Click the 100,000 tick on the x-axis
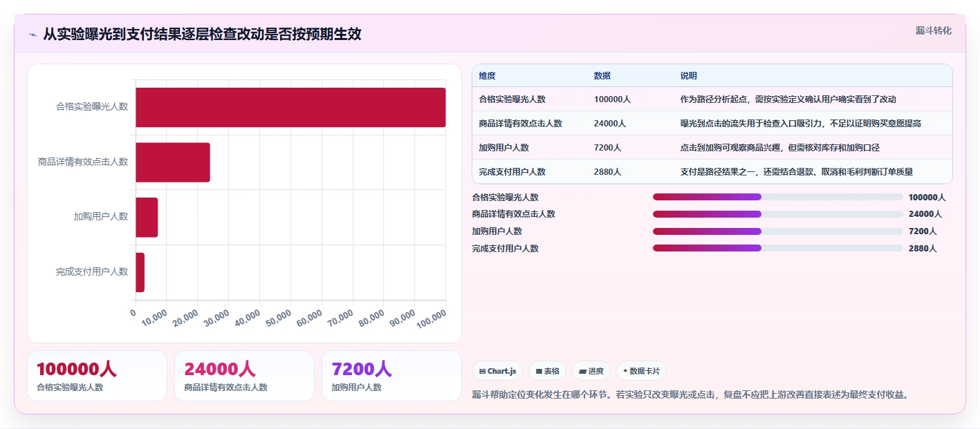 431,319
